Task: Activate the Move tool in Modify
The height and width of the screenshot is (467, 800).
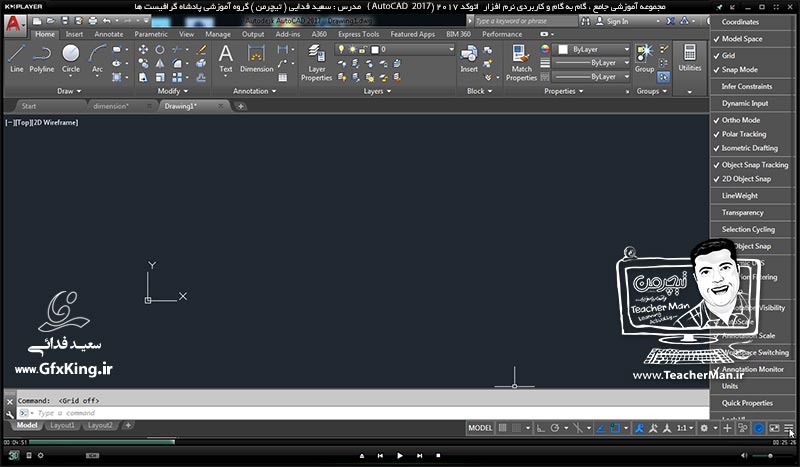Action: [143, 50]
